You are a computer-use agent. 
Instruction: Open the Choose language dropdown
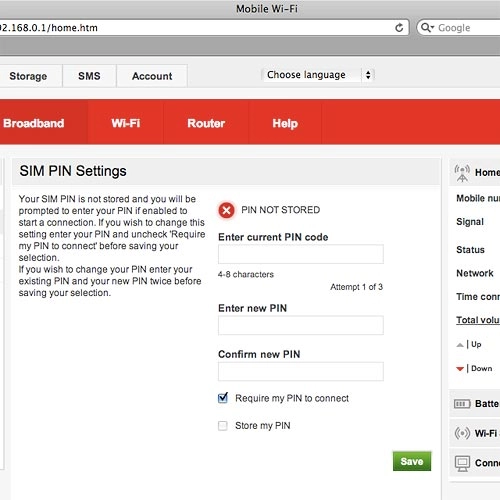(x=318, y=75)
